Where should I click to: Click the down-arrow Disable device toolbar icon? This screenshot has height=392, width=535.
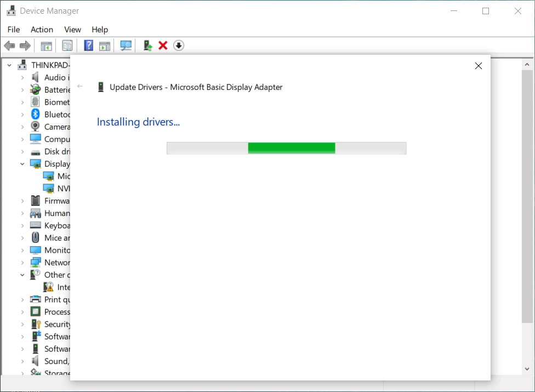click(178, 46)
